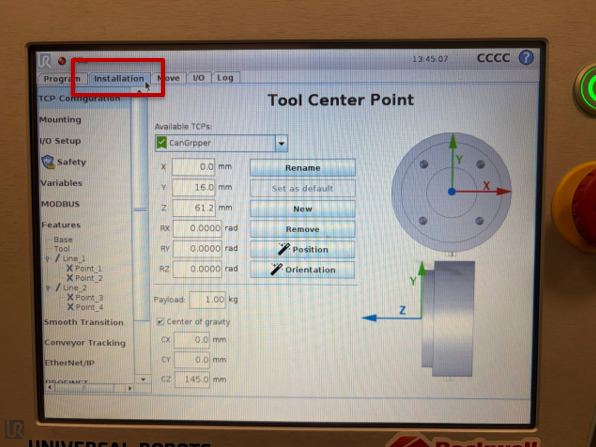Click the Safety shield icon
This screenshot has width=596, height=447.
coord(48,162)
